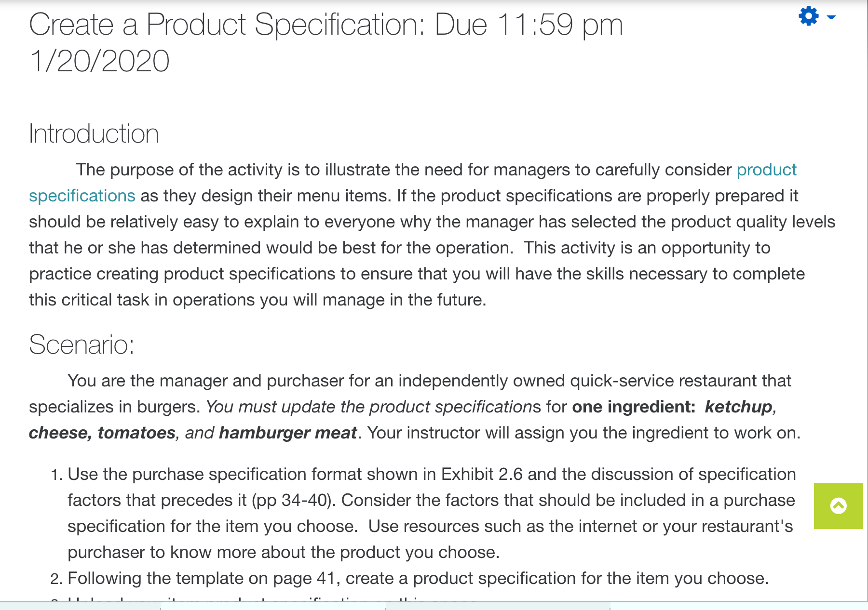Click the "(pp 34-40)" page reference
Viewport: 868px width, 610px height.
click(294, 501)
